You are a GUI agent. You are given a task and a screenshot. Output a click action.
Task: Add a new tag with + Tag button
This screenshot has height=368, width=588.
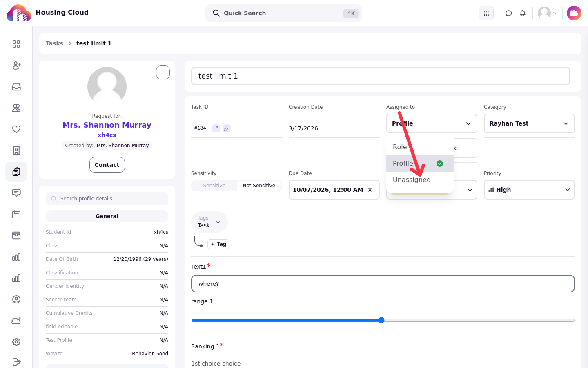218,244
